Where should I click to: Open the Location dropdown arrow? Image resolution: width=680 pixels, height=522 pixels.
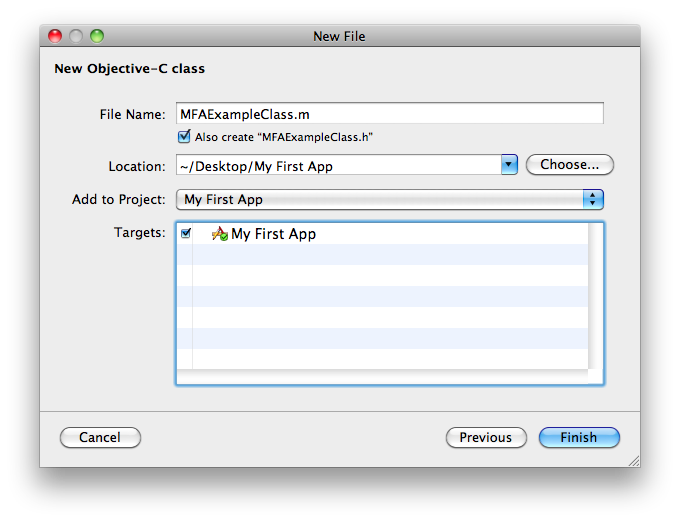(508, 165)
